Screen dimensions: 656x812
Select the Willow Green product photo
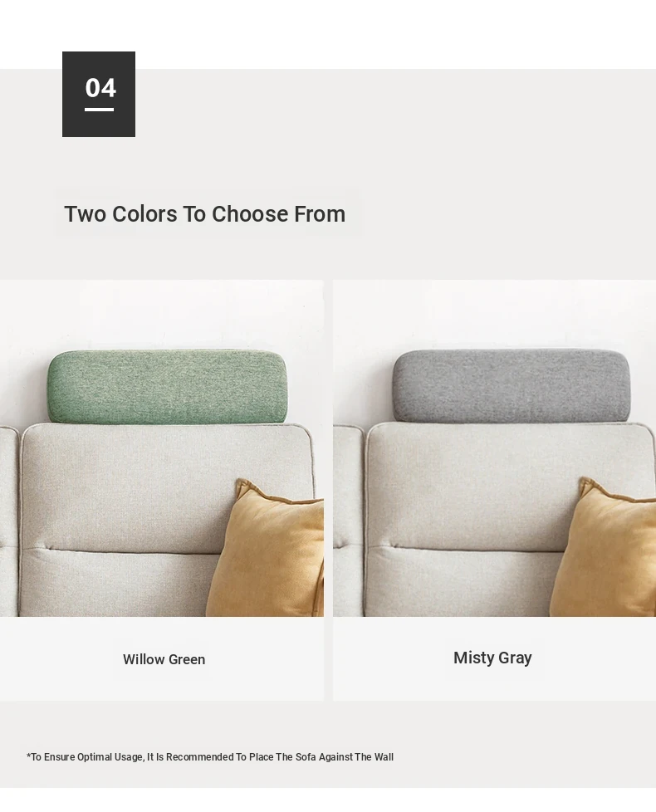click(162, 448)
